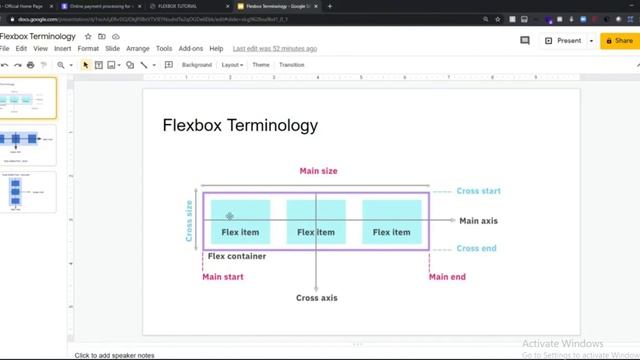640x360 pixels.
Task: Click the cloud document status icon
Action: [116, 37]
